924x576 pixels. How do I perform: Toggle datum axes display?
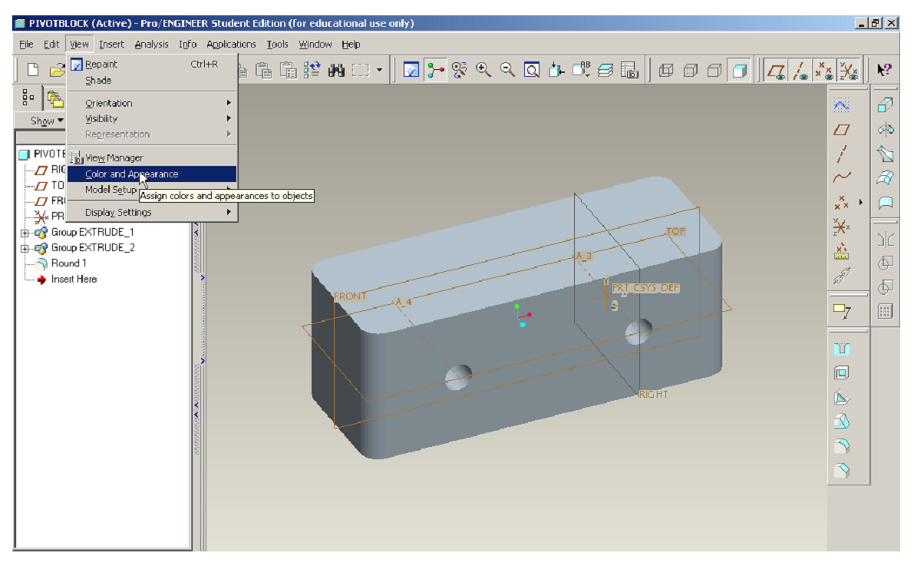coord(800,71)
